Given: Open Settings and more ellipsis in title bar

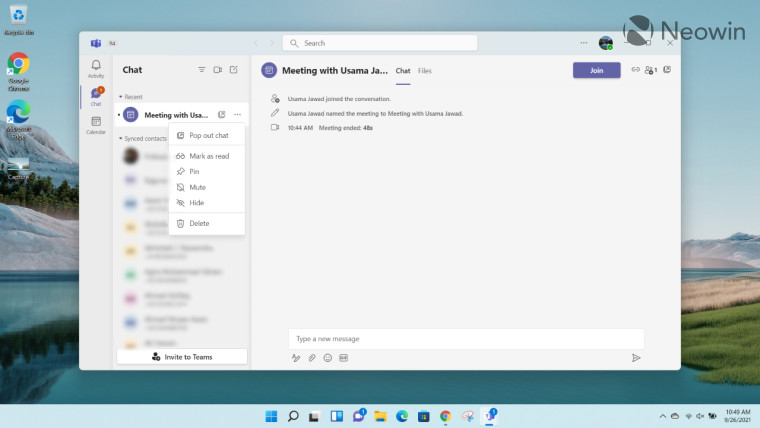Looking at the screenshot, I should click(x=584, y=43).
